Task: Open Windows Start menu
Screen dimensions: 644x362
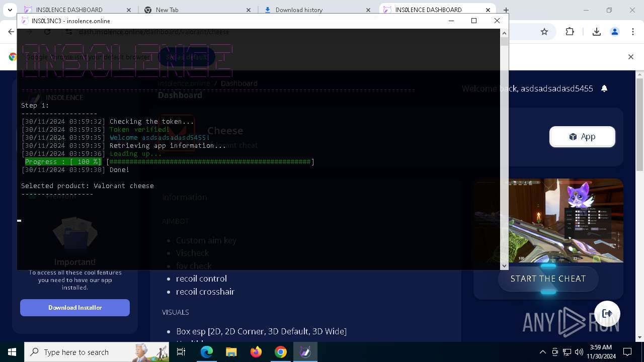Action: pos(12,352)
